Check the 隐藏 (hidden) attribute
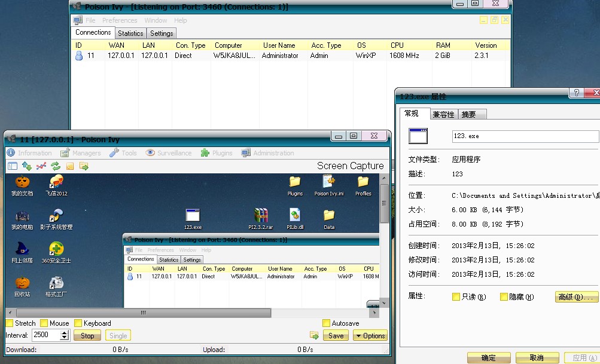The image size is (600, 364). point(504,296)
